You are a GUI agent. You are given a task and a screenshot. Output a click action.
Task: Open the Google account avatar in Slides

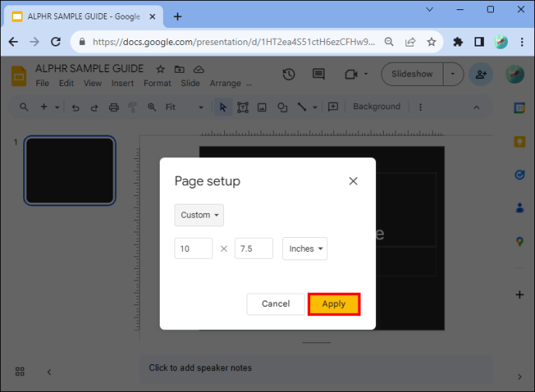[x=515, y=74]
